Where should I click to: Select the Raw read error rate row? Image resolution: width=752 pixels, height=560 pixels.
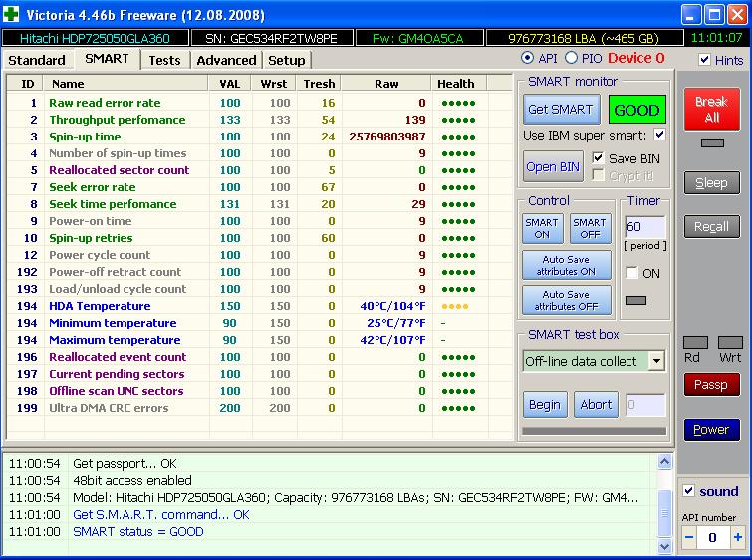259,103
